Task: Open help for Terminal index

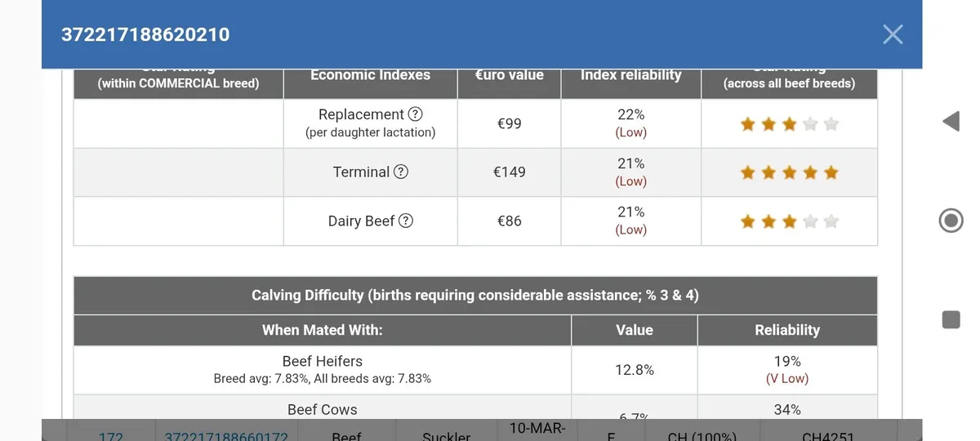Action: pyautogui.click(x=401, y=171)
